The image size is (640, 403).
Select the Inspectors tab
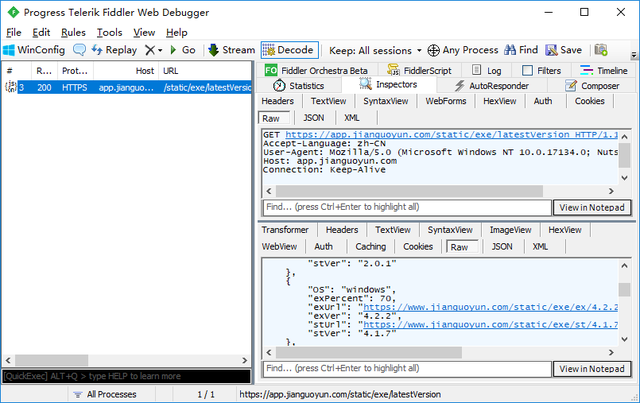click(x=388, y=85)
